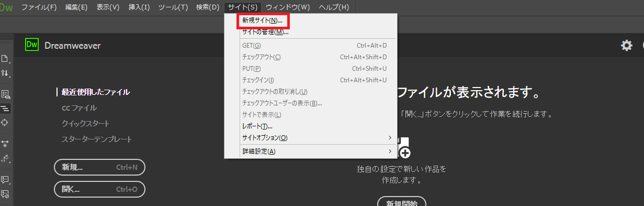Image resolution: width=644 pixels, height=206 pixels.
Task: Click the new document plus icon
Action: click(x=403, y=148)
